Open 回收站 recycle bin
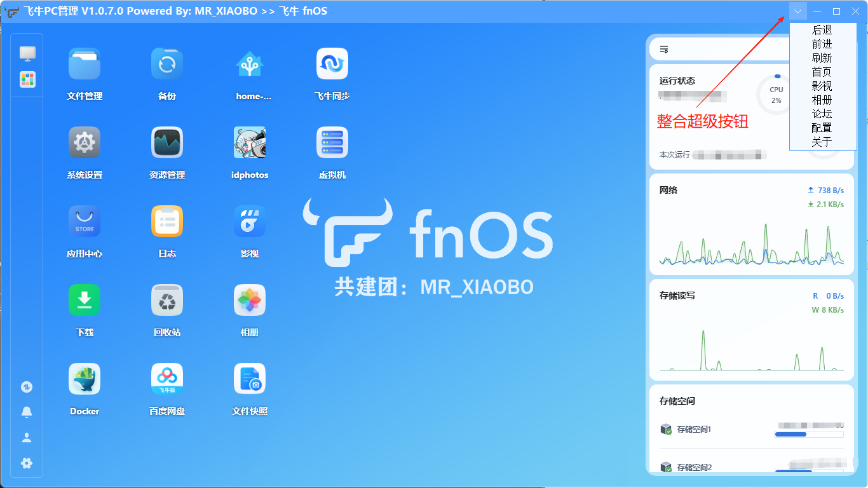The width and height of the screenshot is (868, 488). click(x=167, y=300)
